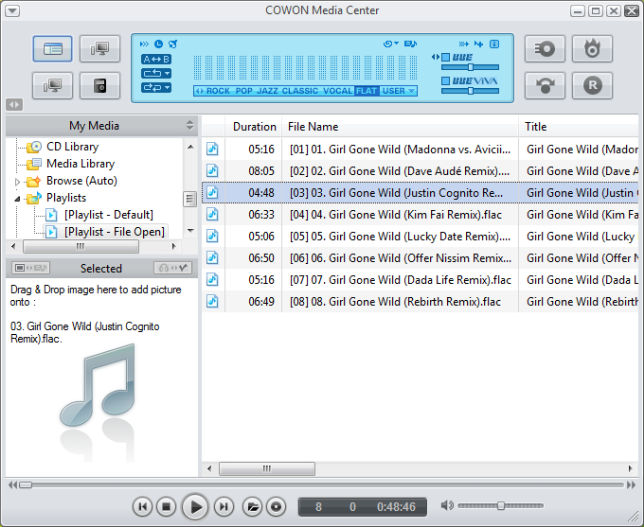Select track 07 Dada Life Remix row
This screenshot has height=527, width=644.
click(x=420, y=280)
